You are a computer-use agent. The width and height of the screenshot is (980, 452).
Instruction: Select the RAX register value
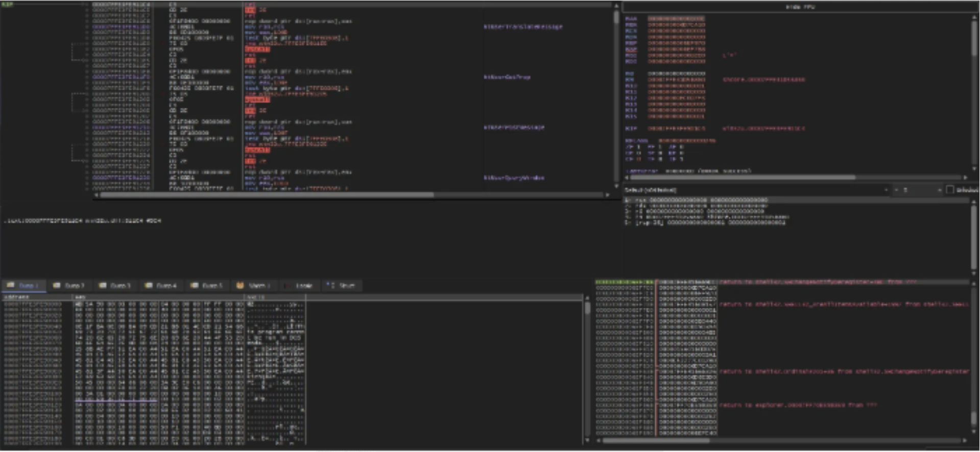point(676,19)
